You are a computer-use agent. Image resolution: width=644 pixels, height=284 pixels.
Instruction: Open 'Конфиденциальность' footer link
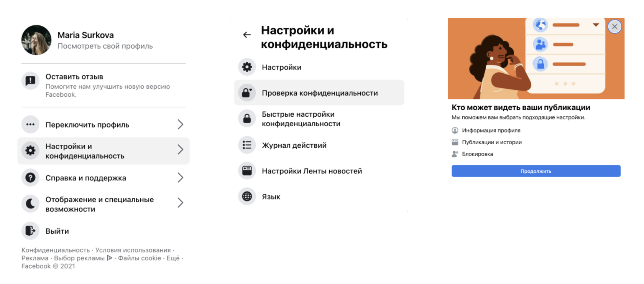[56, 250]
